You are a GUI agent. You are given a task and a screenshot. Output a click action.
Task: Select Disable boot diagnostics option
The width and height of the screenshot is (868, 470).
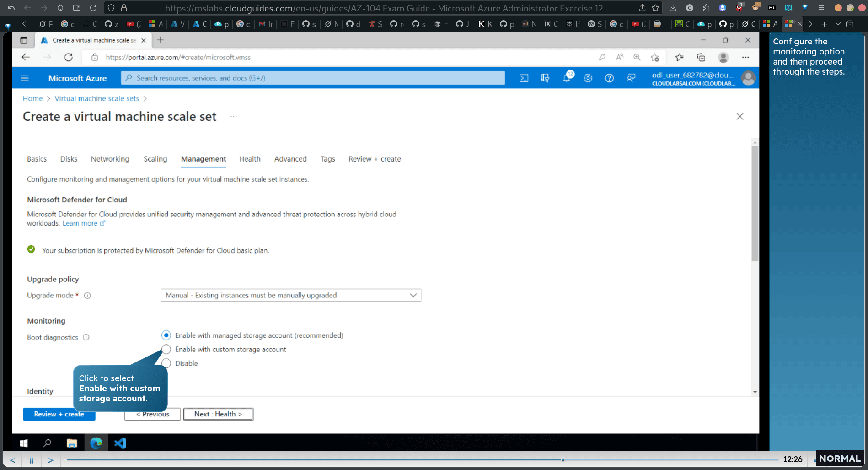pyautogui.click(x=166, y=363)
